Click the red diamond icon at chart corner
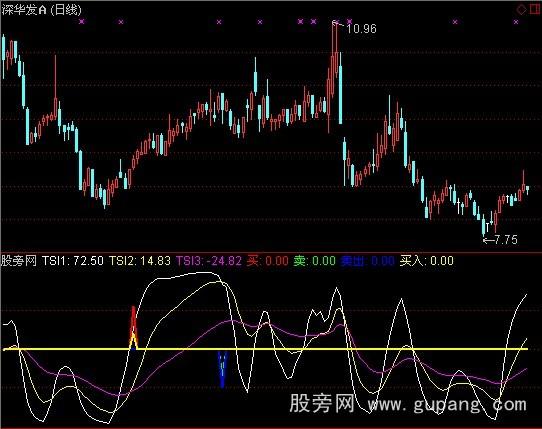Image resolution: width=542 pixels, height=429 pixels. pos(521,10)
